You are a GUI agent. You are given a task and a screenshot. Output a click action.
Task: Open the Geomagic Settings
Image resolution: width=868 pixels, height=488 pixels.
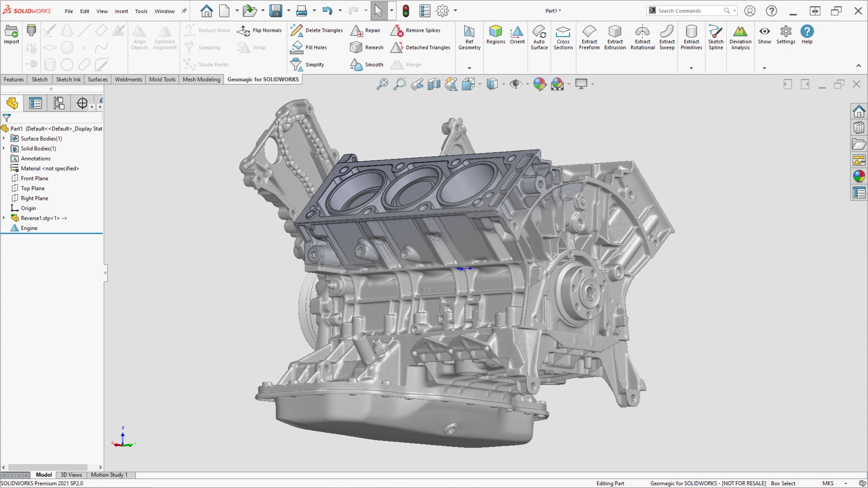point(786,35)
